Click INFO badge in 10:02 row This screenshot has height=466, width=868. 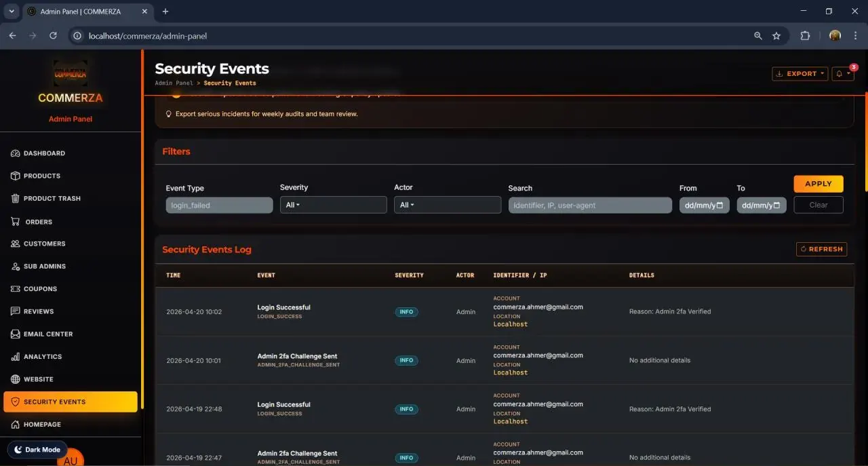coord(406,312)
